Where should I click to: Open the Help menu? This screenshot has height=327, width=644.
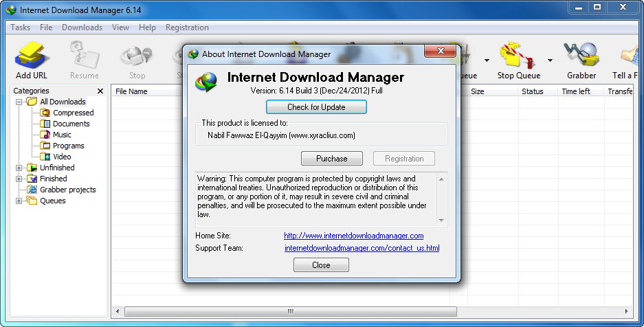[147, 27]
